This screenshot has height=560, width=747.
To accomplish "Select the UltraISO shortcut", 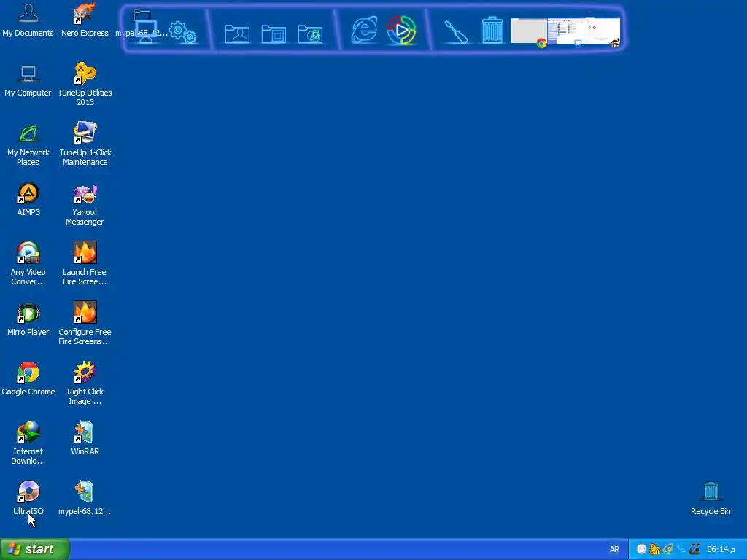I will [x=28, y=499].
